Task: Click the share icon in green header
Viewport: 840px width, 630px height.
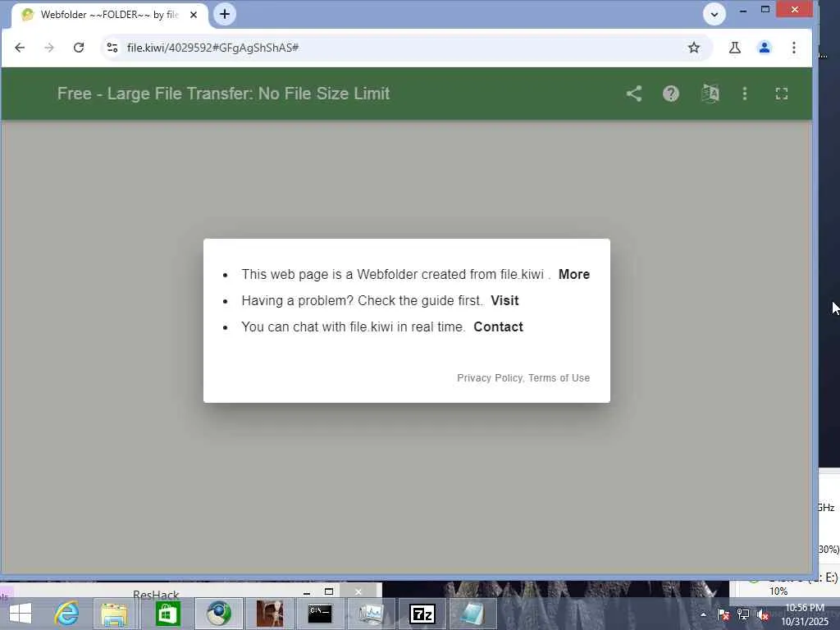Action: pyautogui.click(x=634, y=94)
